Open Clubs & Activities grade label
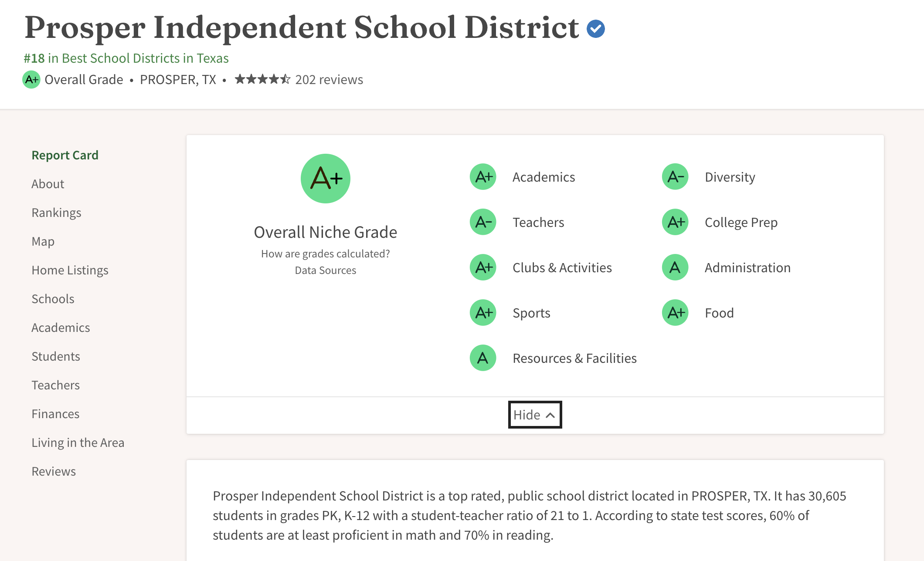The width and height of the screenshot is (924, 561). [x=562, y=267]
